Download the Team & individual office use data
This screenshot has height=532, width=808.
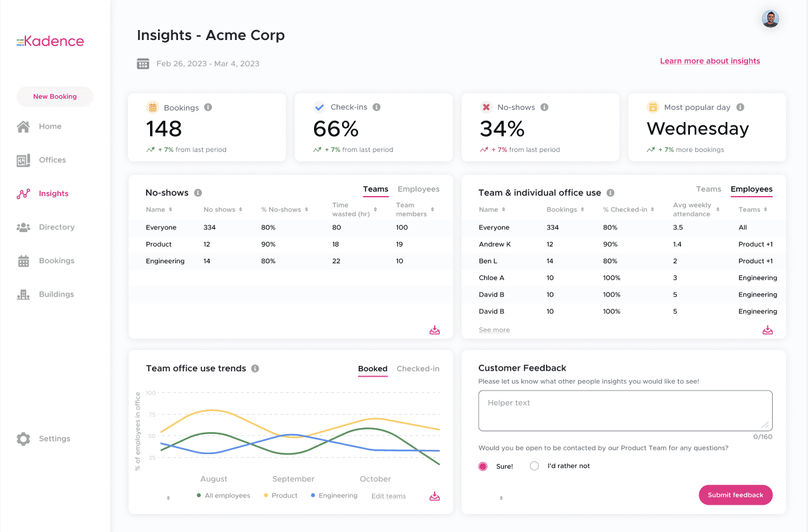(767, 330)
